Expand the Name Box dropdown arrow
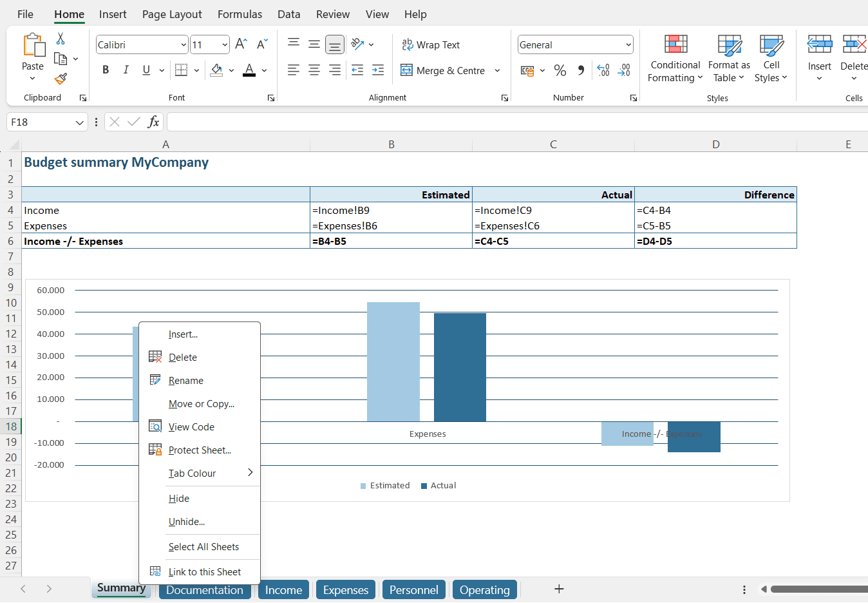Image resolution: width=868 pixels, height=603 pixels. coord(80,122)
